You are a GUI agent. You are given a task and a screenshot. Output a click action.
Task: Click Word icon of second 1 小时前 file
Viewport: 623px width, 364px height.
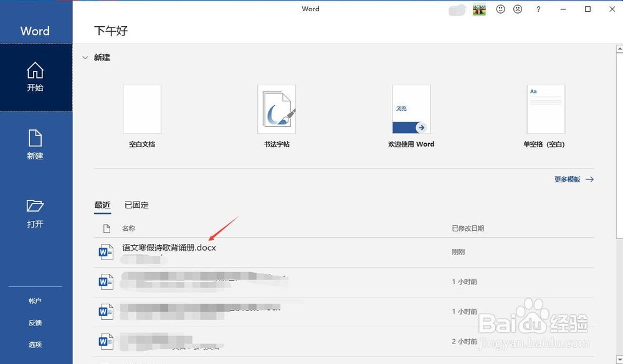tap(106, 312)
